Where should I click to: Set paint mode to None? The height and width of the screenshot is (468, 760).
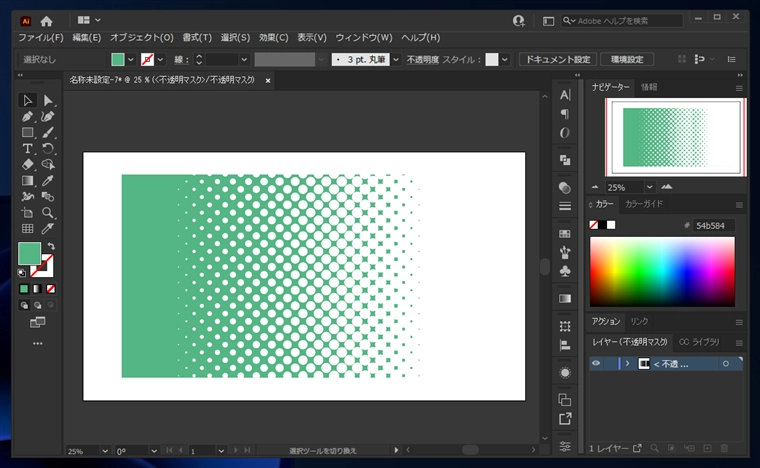coord(51,289)
